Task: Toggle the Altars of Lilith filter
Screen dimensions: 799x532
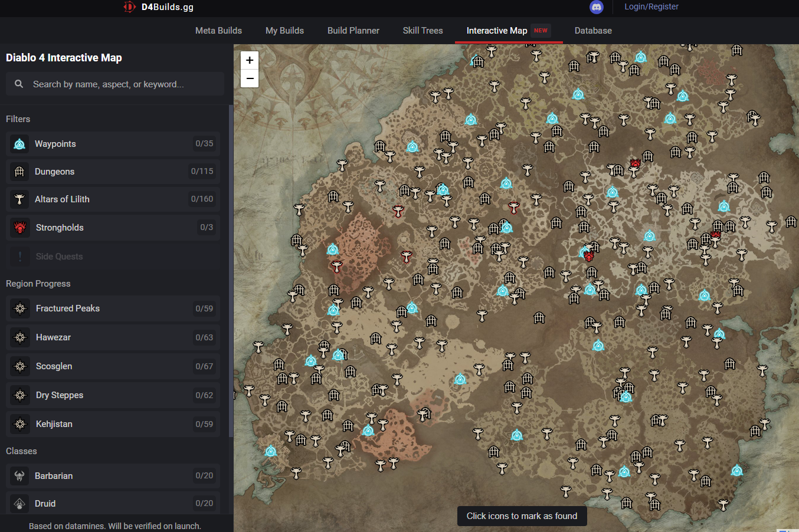Action: pos(113,199)
